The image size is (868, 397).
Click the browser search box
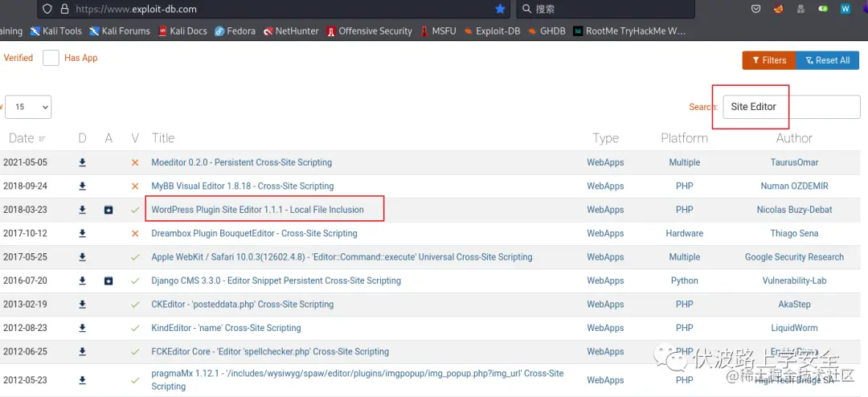coord(606,9)
